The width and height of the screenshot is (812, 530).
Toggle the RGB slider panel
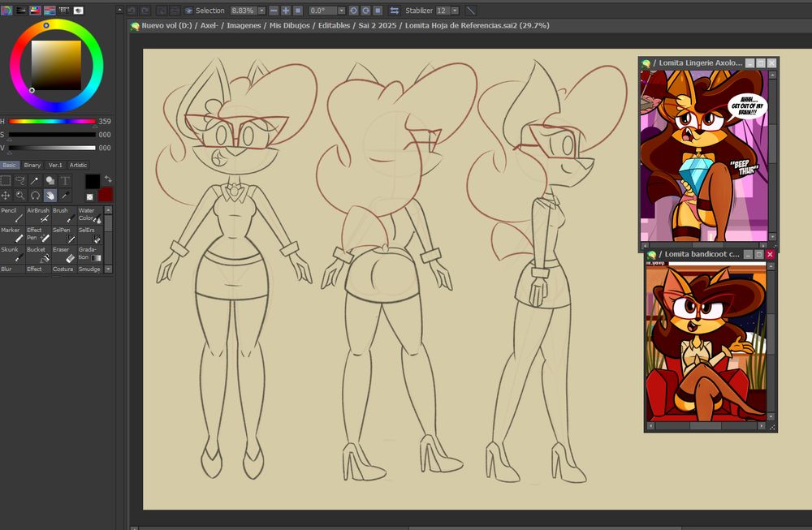click(x=21, y=10)
